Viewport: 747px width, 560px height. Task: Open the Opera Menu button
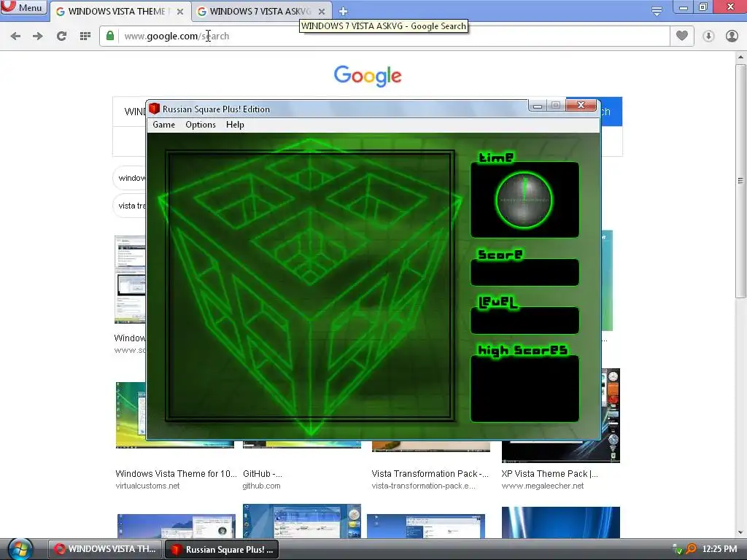point(23,7)
